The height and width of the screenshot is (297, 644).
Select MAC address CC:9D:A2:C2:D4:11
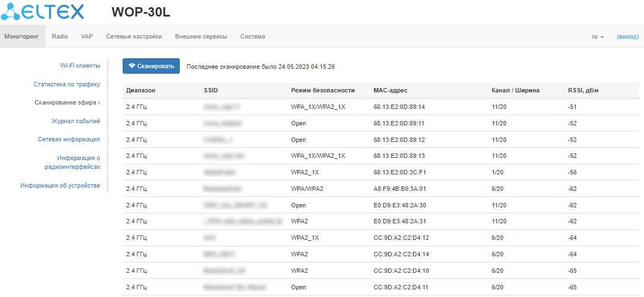[x=401, y=287]
